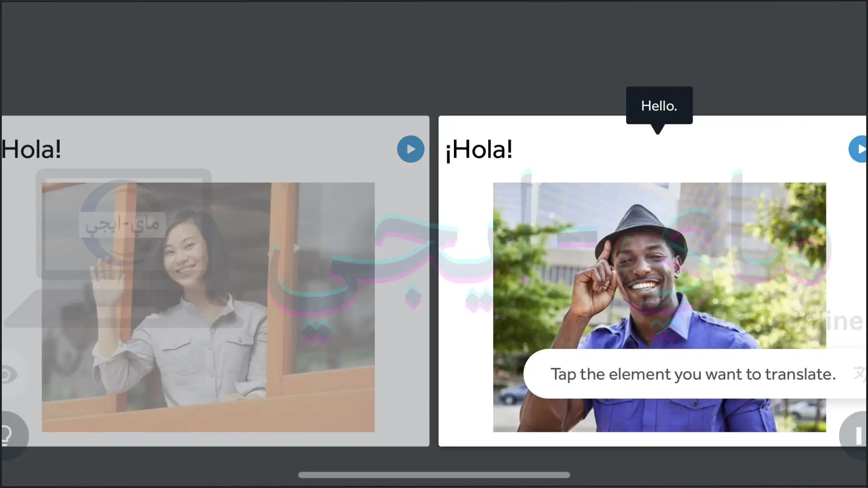Viewport: 868px width, 488px height.
Task: Tap the woman's photo element
Action: (208, 306)
